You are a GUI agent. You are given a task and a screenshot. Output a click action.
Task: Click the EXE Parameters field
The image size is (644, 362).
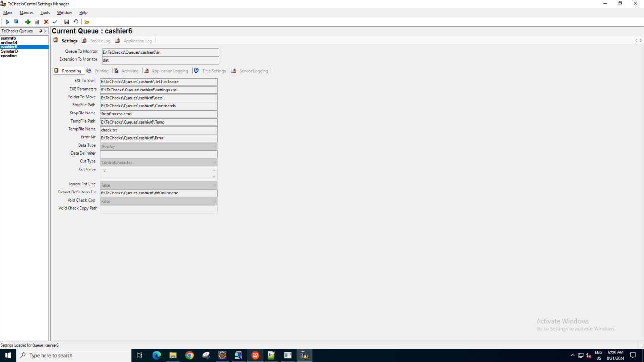(159, 90)
